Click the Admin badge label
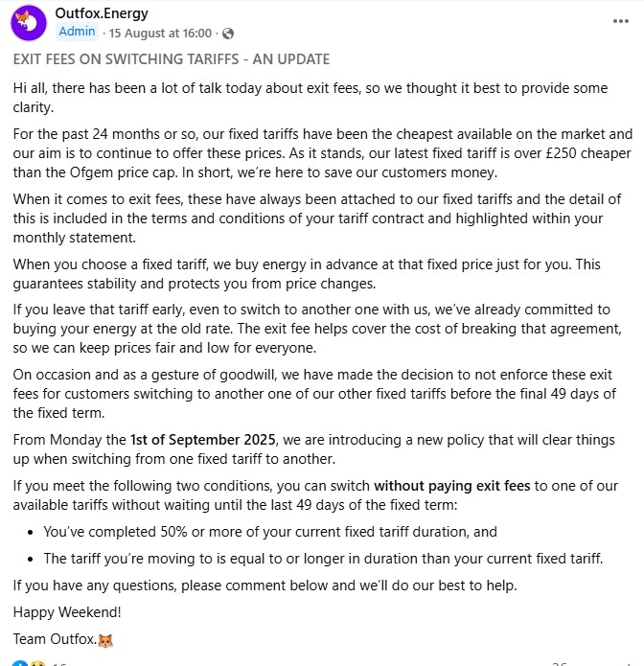This screenshot has height=666, width=644. 77,32
